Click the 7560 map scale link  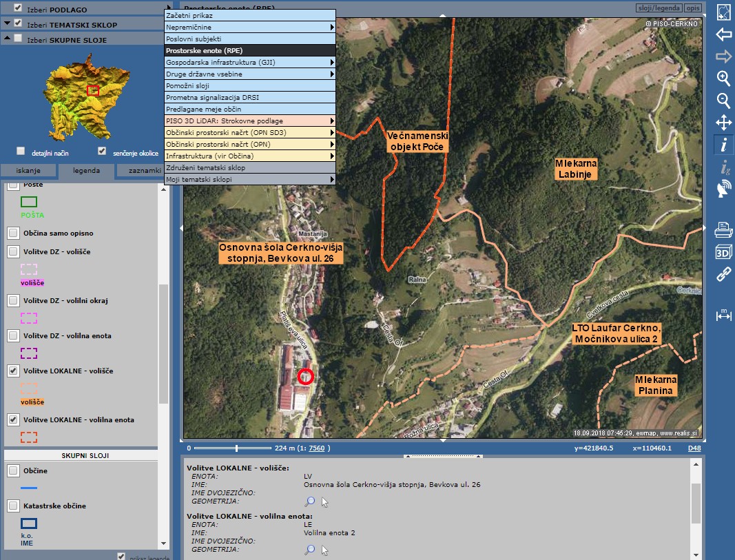[x=317, y=448]
